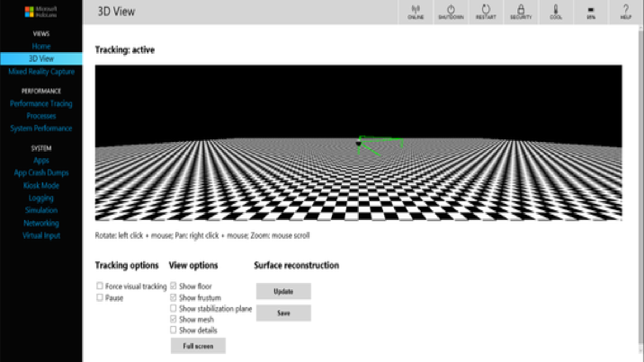Enable Show stabilization plane checkbox
This screenshot has width=644, height=362.
tap(174, 308)
